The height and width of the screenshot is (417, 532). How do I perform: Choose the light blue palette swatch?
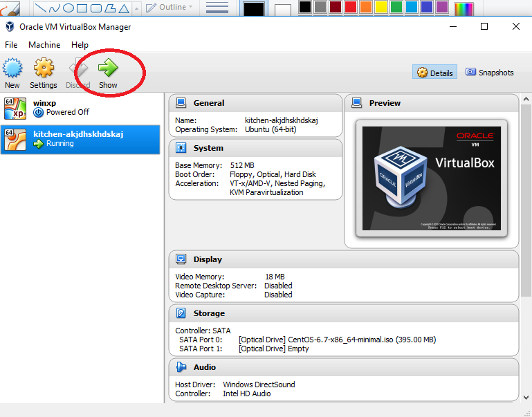[x=412, y=7]
